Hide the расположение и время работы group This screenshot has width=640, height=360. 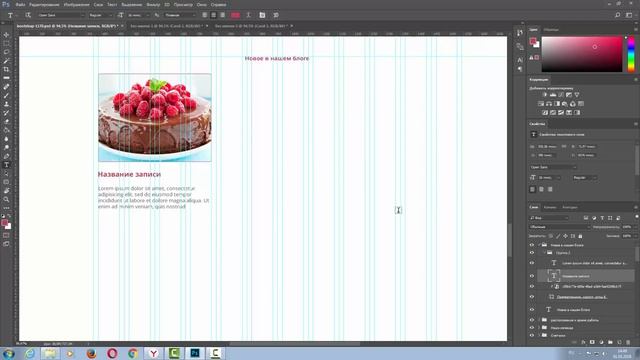[532, 320]
